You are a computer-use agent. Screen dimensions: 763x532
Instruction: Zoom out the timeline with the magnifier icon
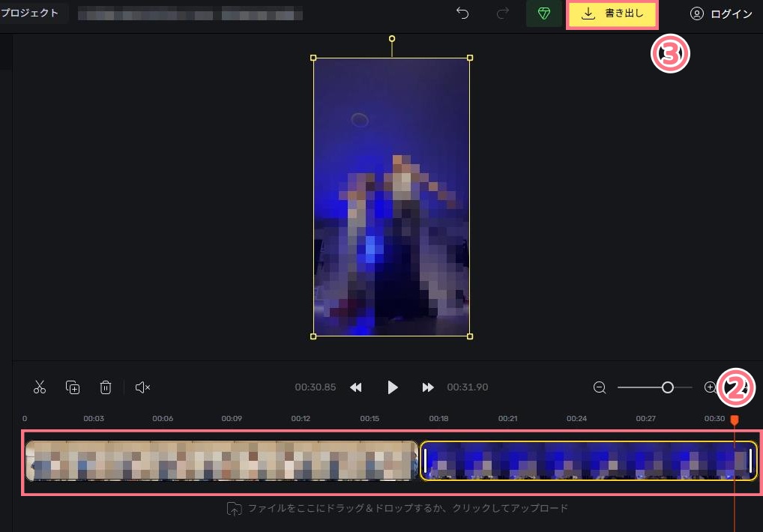tap(600, 387)
